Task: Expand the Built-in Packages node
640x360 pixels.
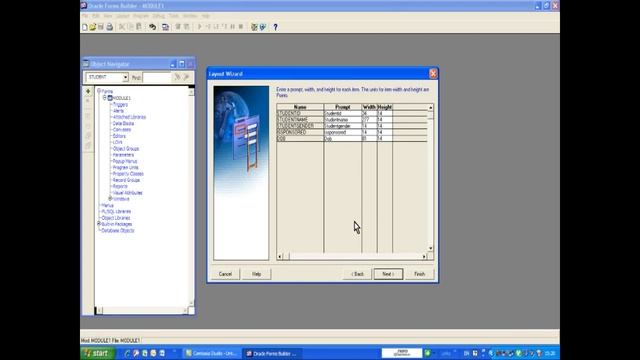Action: (x=99, y=224)
